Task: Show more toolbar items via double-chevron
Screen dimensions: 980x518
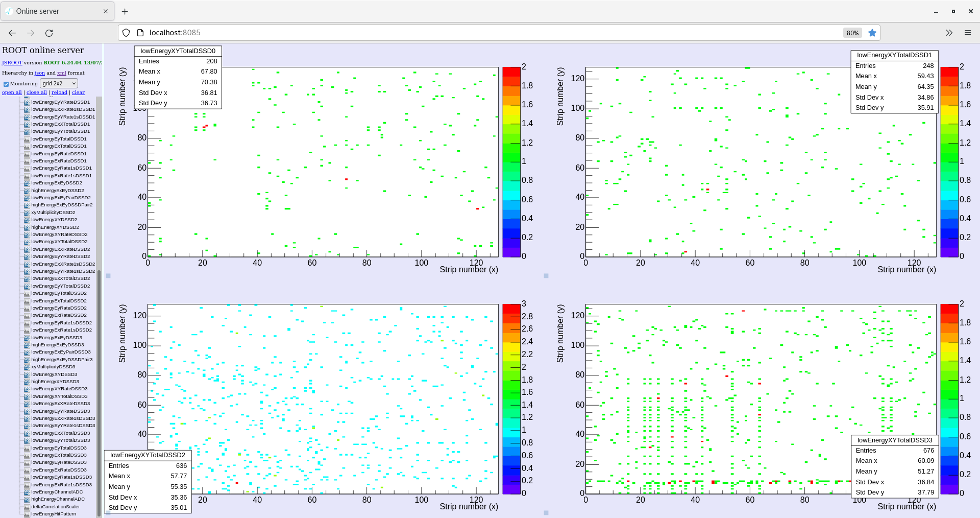Action: pyautogui.click(x=949, y=33)
